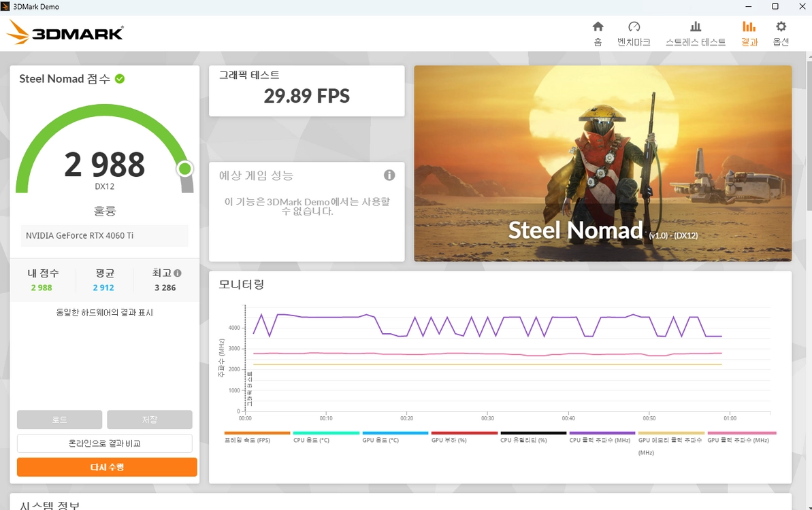Toggle GPU 부하 legend item
812x510 pixels.
pos(464,437)
